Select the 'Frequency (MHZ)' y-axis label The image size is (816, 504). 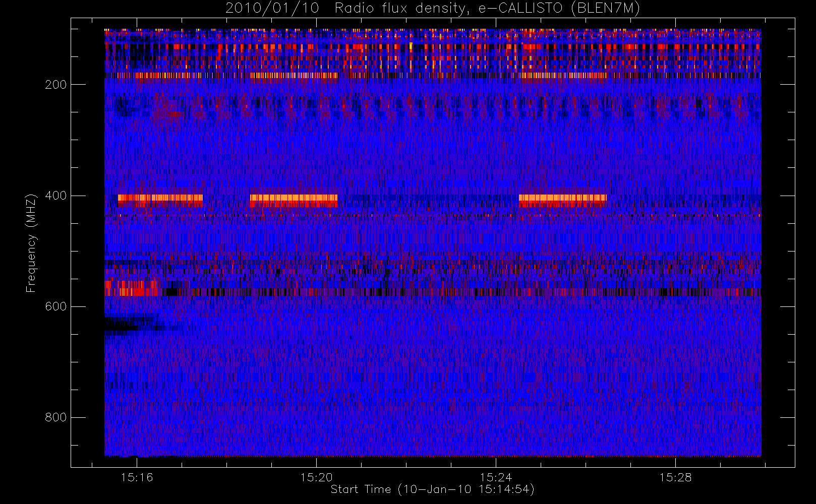[31, 243]
